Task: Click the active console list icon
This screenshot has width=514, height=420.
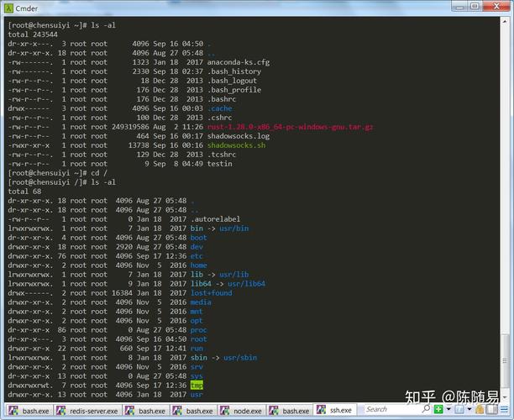Action: (459, 409)
